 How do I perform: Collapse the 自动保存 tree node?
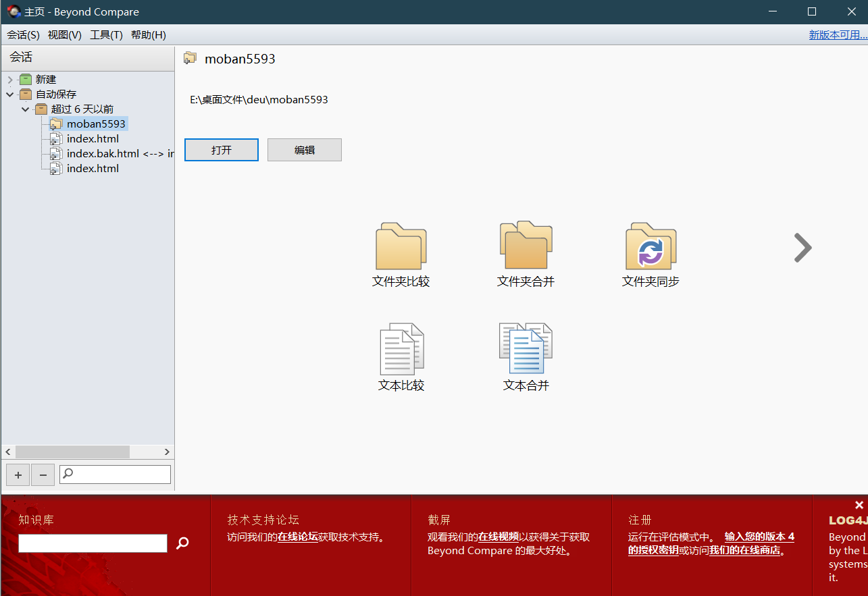point(9,94)
